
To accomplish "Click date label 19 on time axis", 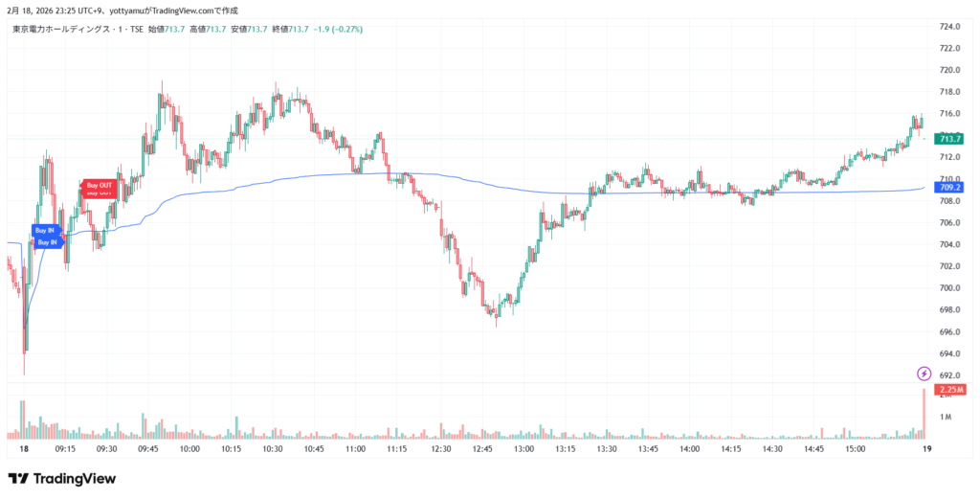I will (925, 448).
